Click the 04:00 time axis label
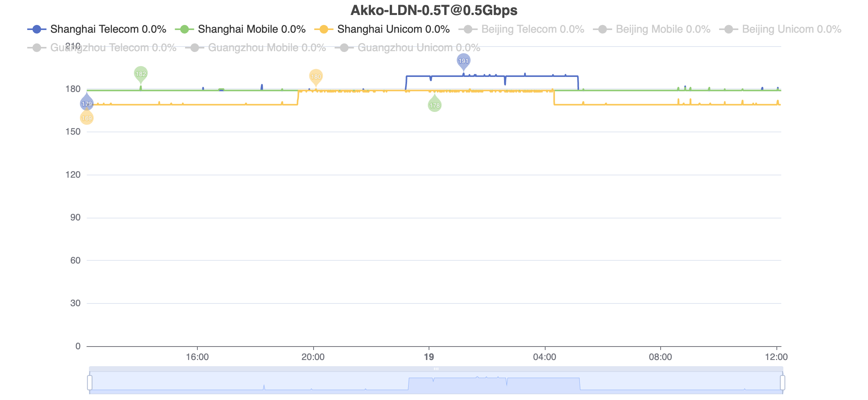The image size is (868, 400). [x=544, y=357]
